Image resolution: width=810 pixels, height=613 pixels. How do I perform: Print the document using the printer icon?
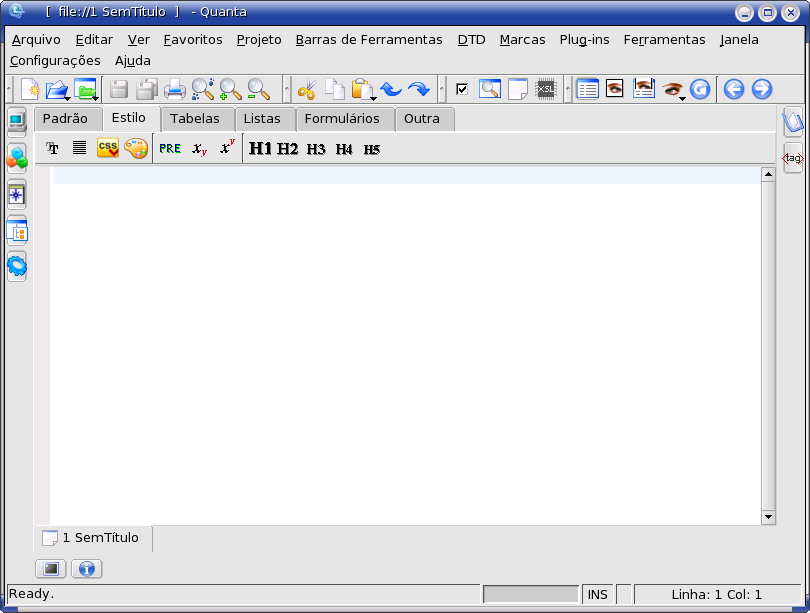pos(175,89)
